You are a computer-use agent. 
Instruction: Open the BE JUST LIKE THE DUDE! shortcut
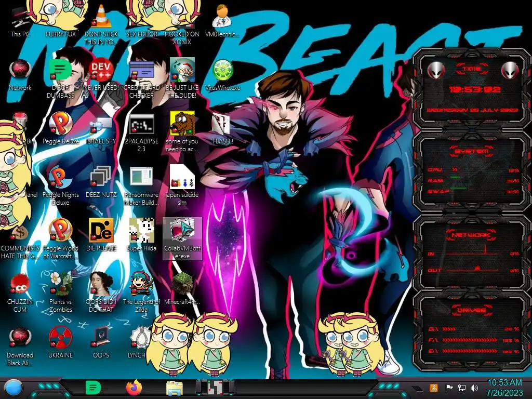pyautogui.click(x=182, y=78)
